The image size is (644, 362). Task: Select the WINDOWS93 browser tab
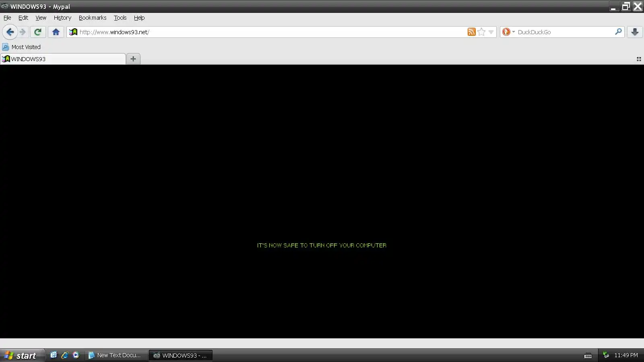63,59
